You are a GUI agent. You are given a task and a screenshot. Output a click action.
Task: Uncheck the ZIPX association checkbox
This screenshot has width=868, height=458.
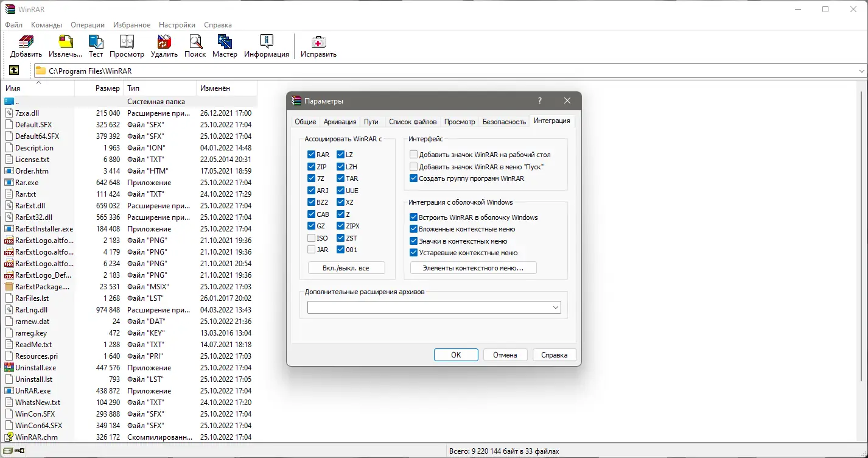(340, 226)
